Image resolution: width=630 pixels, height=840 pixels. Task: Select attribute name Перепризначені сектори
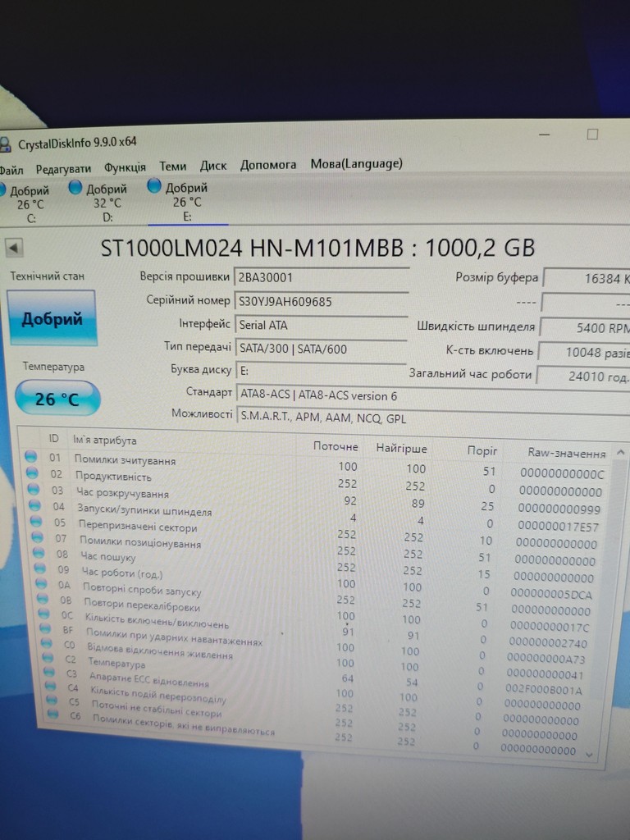(x=138, y=525)
